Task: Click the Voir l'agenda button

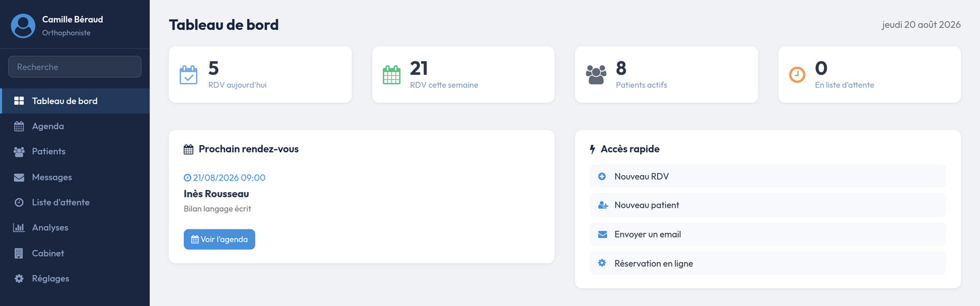Action: (x=219, y=239)
